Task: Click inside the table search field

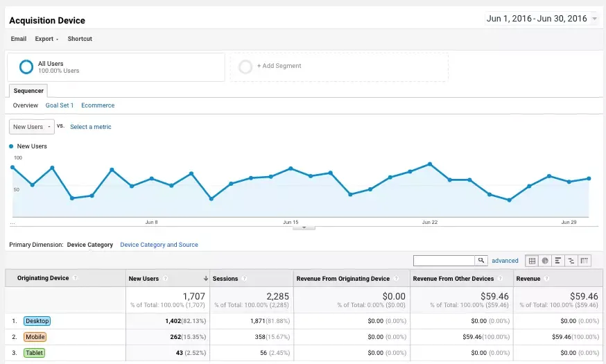Action: (444, 261)
